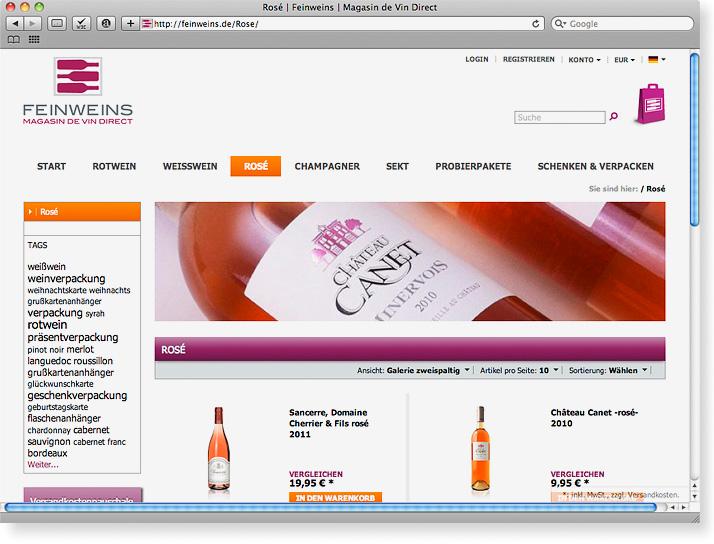Click the Rosé breadcrumb link
Screen dimensions: 714x544
[x=655, y=188]
